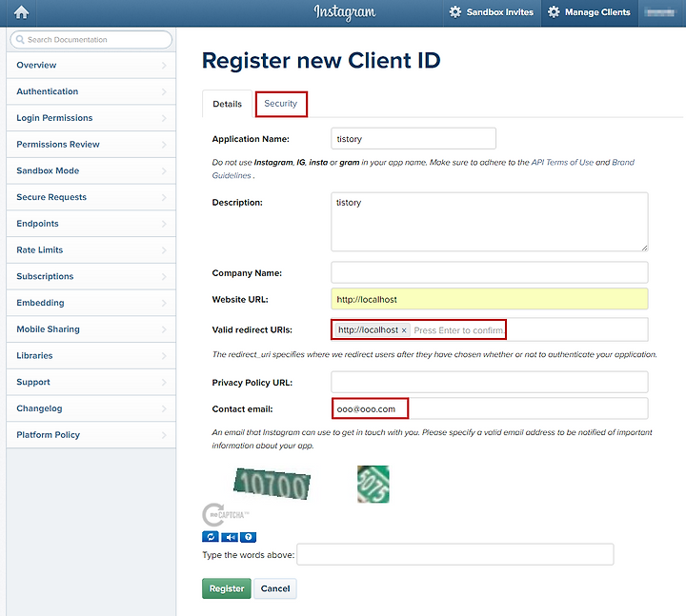This screenshot has height=616, width=686.
Task: Open the Brand Guidelines link
Action: pyautogui.click(x=623, y=162)
